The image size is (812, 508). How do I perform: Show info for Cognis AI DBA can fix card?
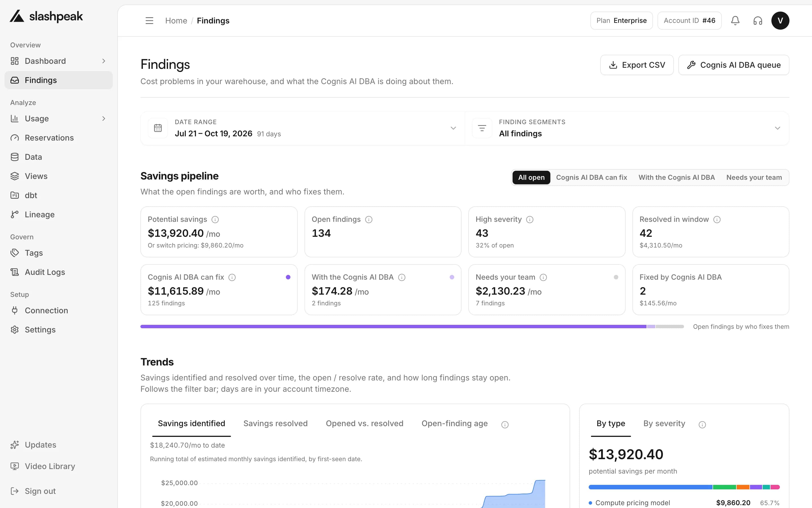[x=232, y=277]
